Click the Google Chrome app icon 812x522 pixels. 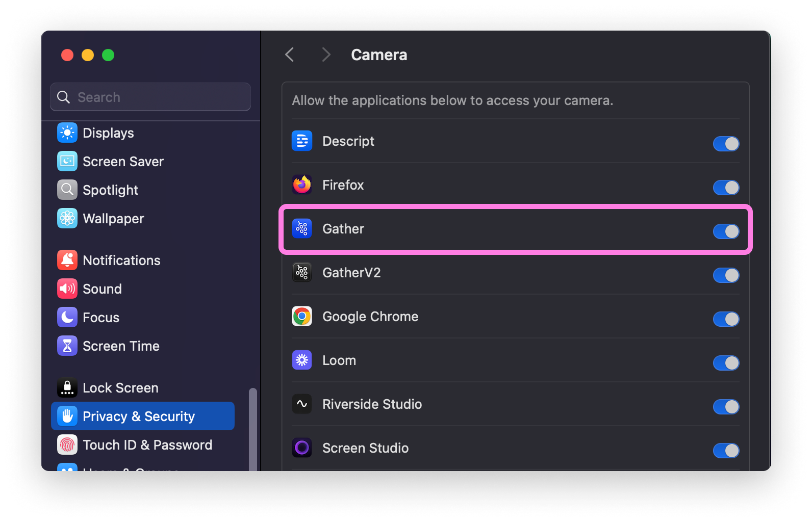point(301,316)
